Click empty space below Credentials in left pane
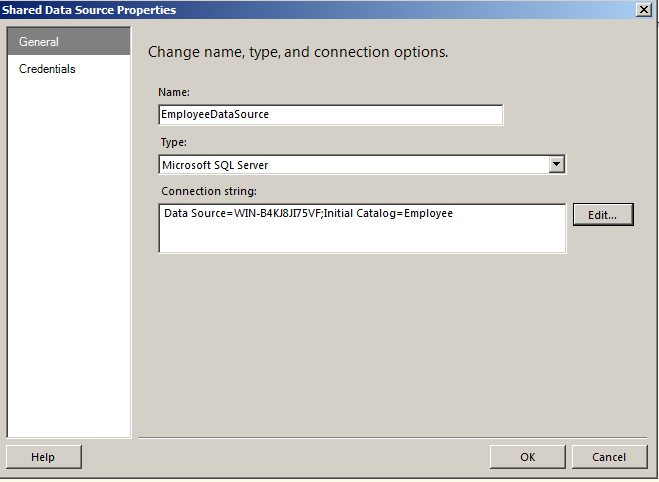The width and height of the screenshot is (659, 482). [68, 250]
